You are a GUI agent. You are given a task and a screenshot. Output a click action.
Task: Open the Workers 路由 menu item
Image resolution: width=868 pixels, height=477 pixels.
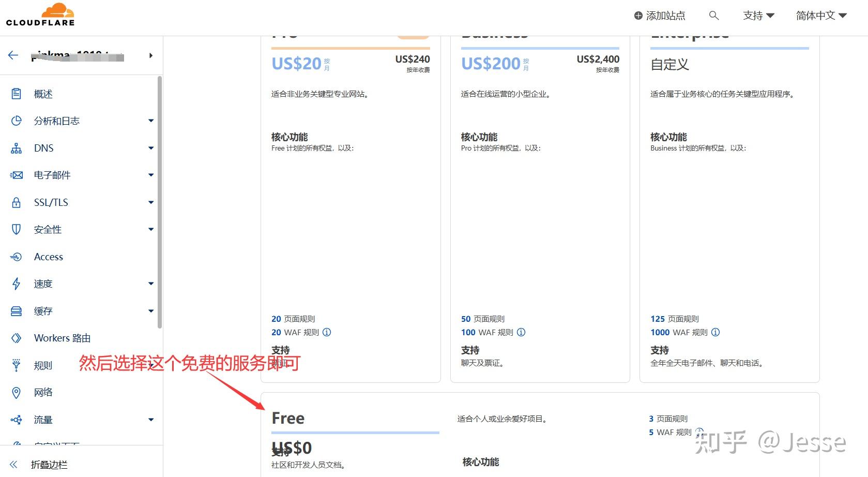click(x=62, y=338)
